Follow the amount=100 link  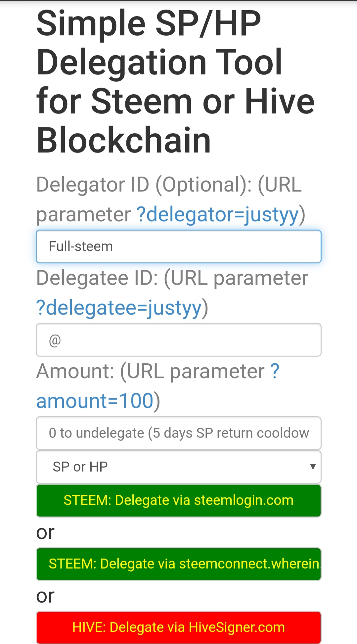click(x=95, y=401)
